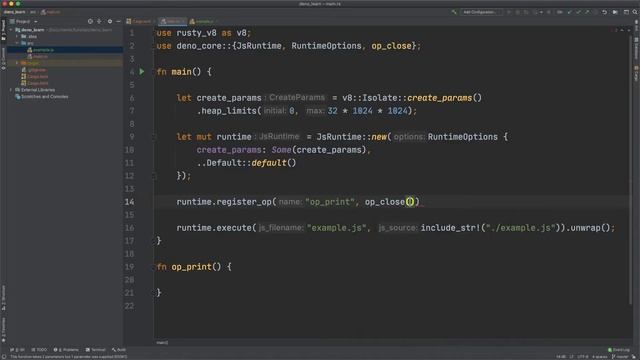The width and height of the screenshot is (640, 360).
Task: Fold the JsRuntime::new block on line 9
Action: click(x=154, y=137)
